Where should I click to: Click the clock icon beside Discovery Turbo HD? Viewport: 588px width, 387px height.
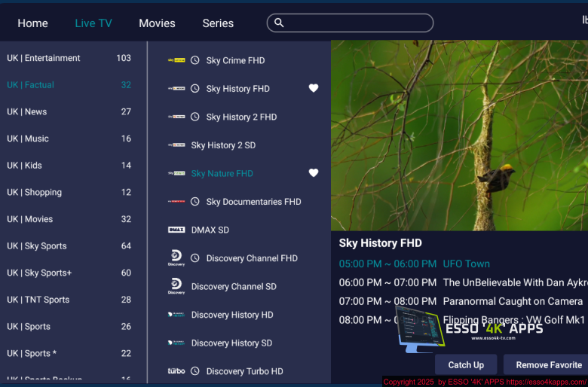tap(194, 371)
